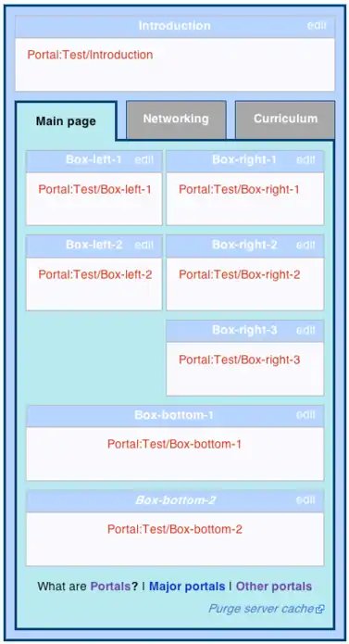349x644 pixels.
Task: Open the Other portals link
Action: click(x=274, y=587)
